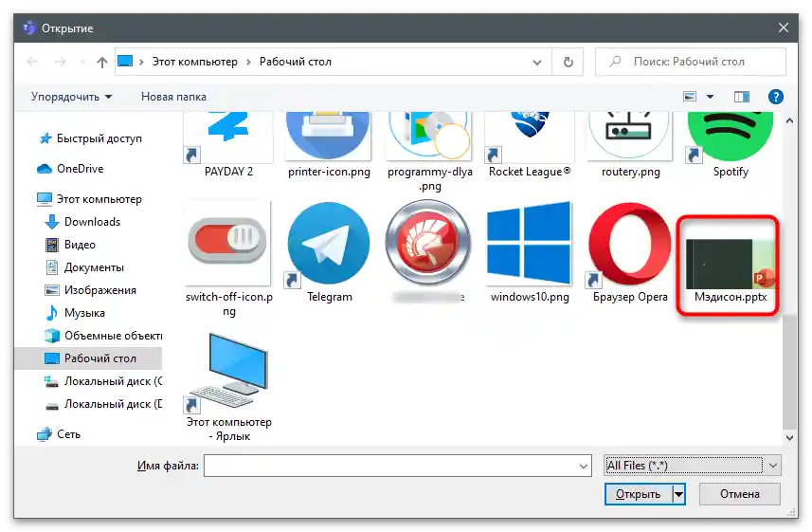Image resolution: width=812 pixels, height=532 pixels.
Task: Open the Упорядочить menu
Action: coord(71,97)
